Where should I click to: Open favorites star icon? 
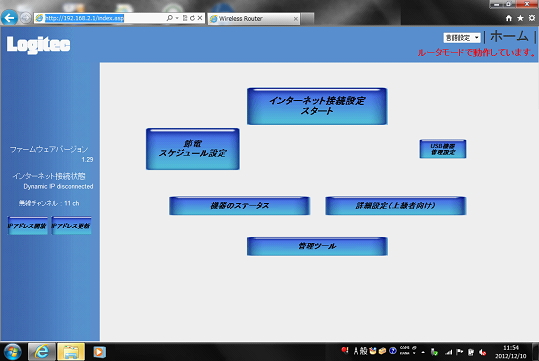(x=520, y=18)
